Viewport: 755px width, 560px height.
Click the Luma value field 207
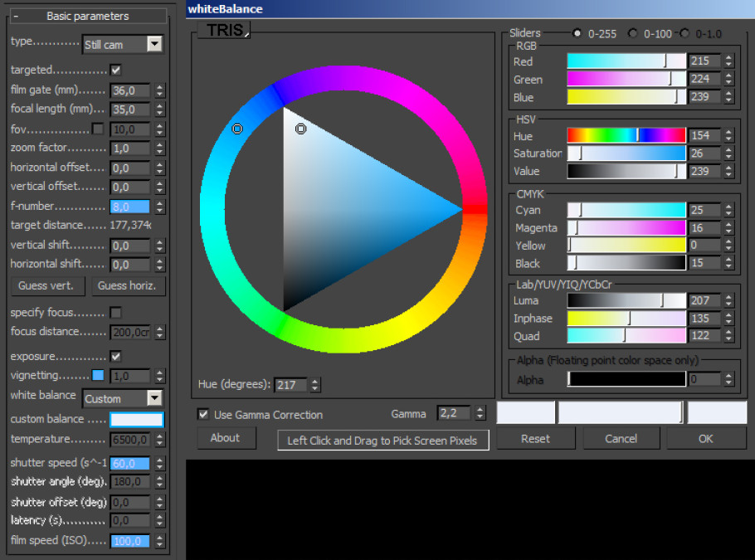(704, 300)
